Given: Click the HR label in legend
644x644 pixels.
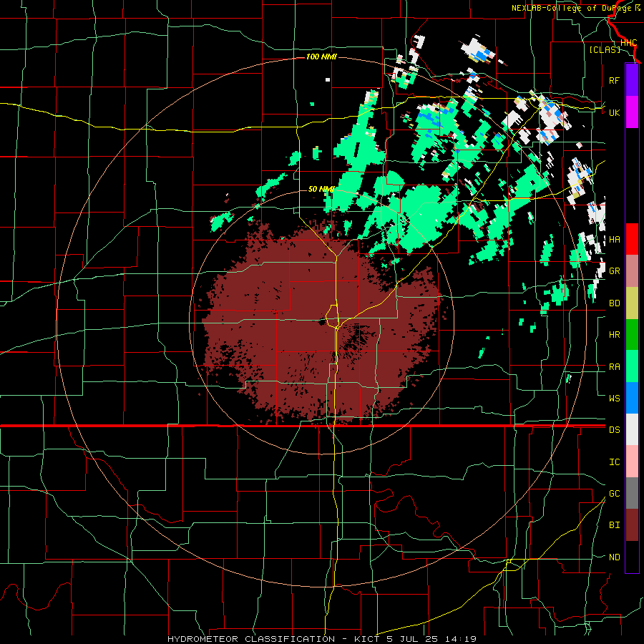Looking at the screenshot, I should (x=614, y=335).
